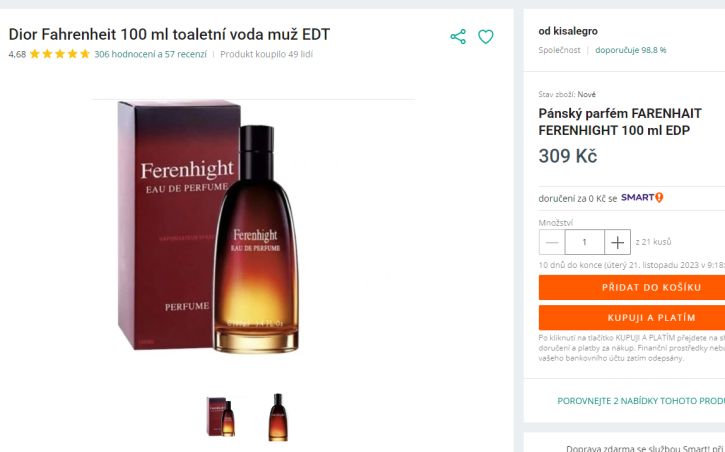Open the main Ferenhight product image
Image resolution: width=725 pixels, height=452 pixels.
pos(208,226)
